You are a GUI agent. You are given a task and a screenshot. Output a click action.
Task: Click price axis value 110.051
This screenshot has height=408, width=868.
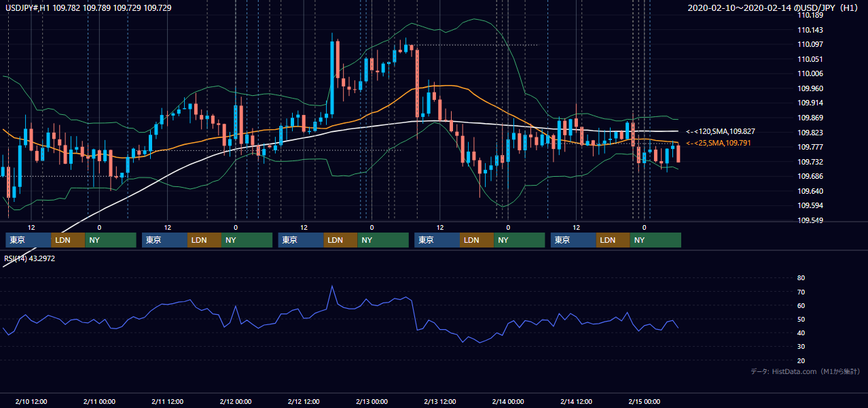[811, 59]
